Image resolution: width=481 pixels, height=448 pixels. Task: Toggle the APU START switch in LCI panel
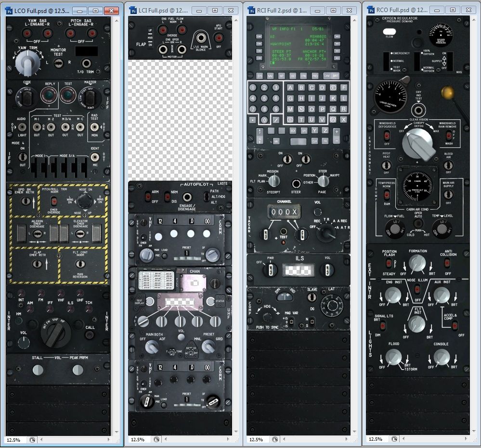coord(219,47)
